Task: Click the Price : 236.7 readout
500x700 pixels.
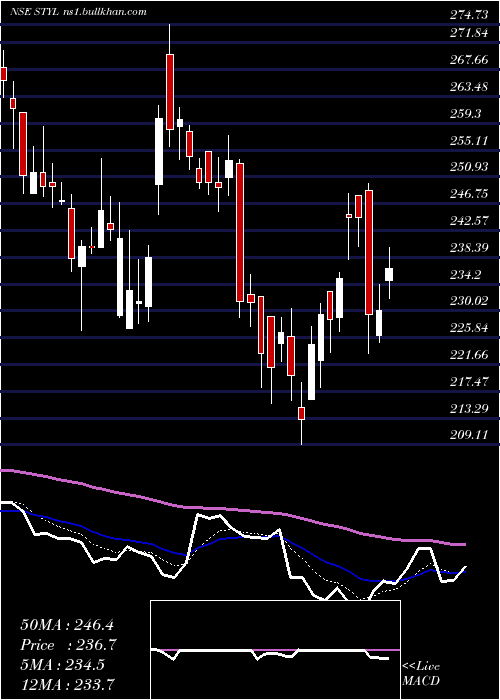Action: (68, 645)
